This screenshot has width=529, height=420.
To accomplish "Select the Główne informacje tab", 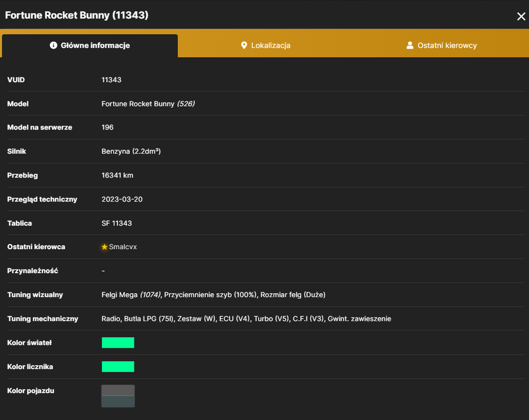I will pos(90,45).
